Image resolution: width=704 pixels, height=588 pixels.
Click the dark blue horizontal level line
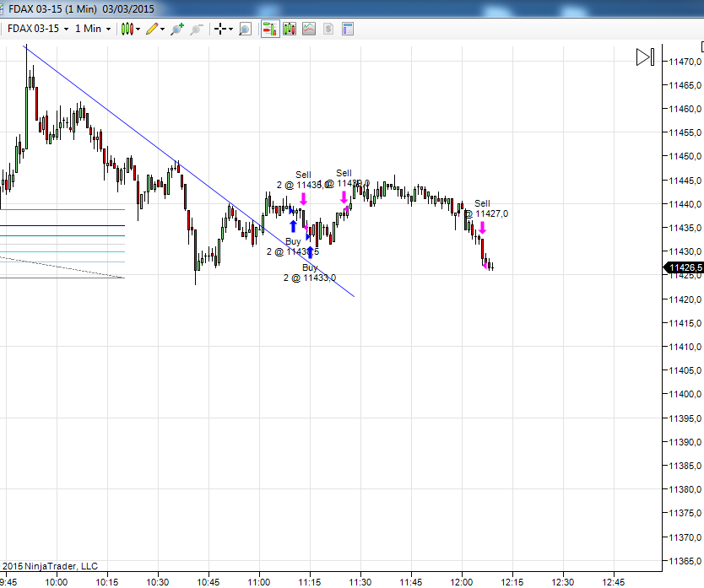pyautogui.click(x=62, y=226)
